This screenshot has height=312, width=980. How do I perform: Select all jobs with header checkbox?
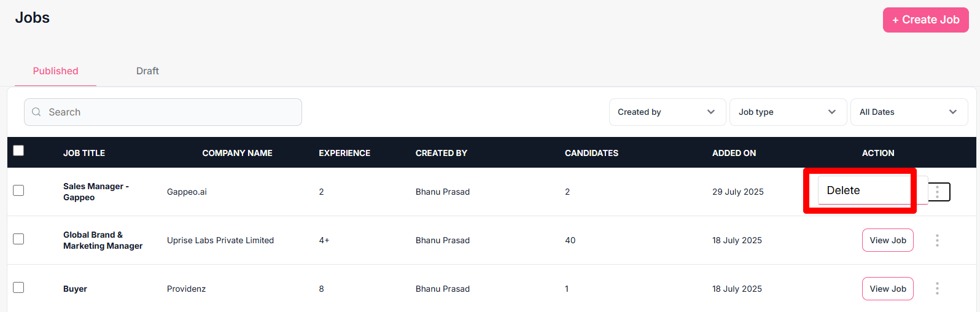pyautogui.click(x=18, y=150)
